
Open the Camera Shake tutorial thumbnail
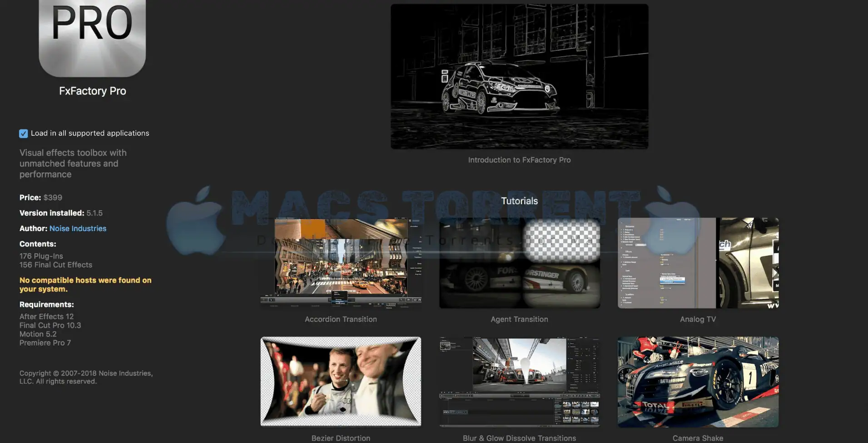(x=698, y=382)
